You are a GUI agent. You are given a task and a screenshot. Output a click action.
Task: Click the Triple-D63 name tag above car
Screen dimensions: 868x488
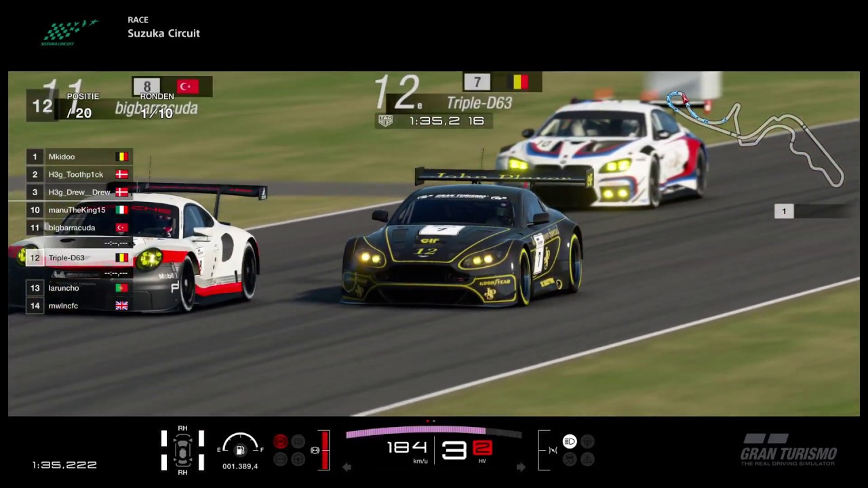point(479,103)
